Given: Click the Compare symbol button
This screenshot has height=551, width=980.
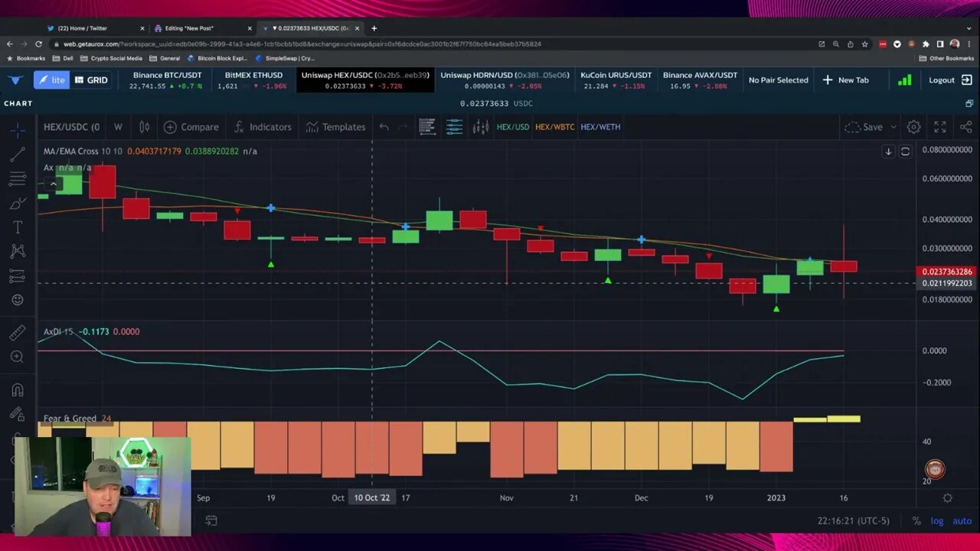Looking at the screenshot, I should (191, 127).
